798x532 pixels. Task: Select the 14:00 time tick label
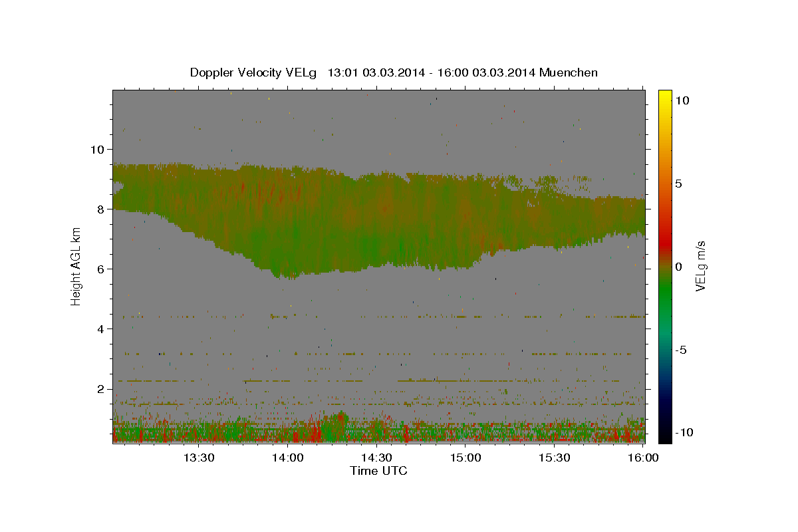click(287, 458)
